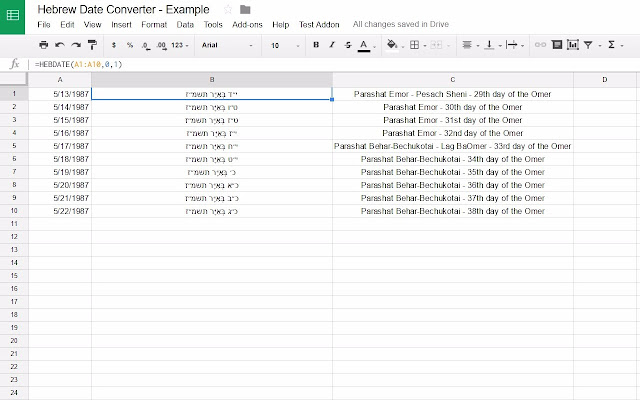Toggle bold formatting

point(316,45)
